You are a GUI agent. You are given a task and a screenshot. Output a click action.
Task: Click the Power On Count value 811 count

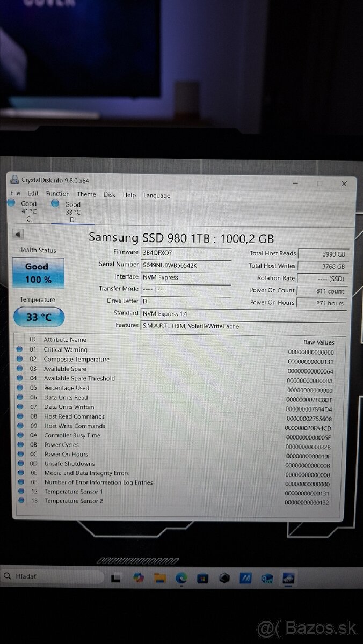[323, 291]
